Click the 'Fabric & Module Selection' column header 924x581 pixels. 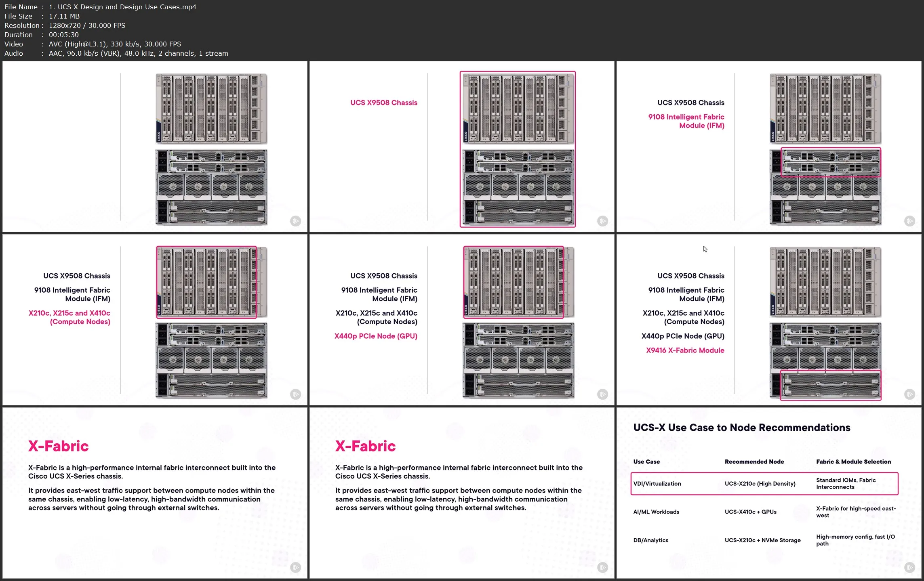click(x=853, y=461)
